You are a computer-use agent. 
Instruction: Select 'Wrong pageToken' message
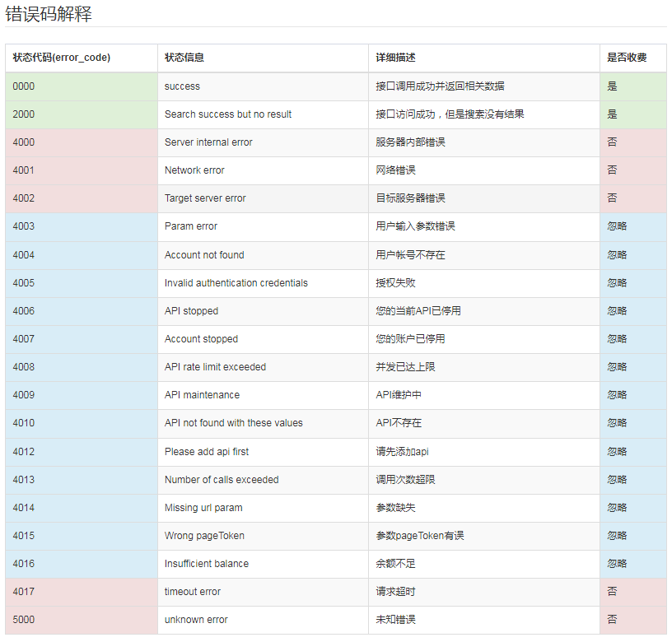coord(204,536)
